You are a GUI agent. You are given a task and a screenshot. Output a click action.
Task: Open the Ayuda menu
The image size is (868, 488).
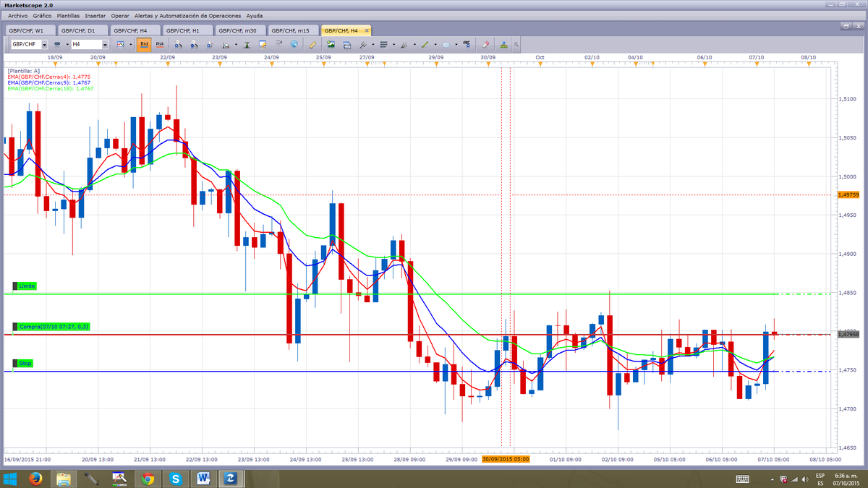[255, 15]
